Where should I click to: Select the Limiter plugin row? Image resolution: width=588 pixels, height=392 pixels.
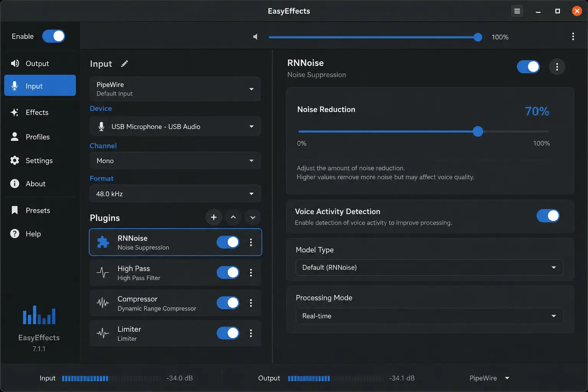175,333
